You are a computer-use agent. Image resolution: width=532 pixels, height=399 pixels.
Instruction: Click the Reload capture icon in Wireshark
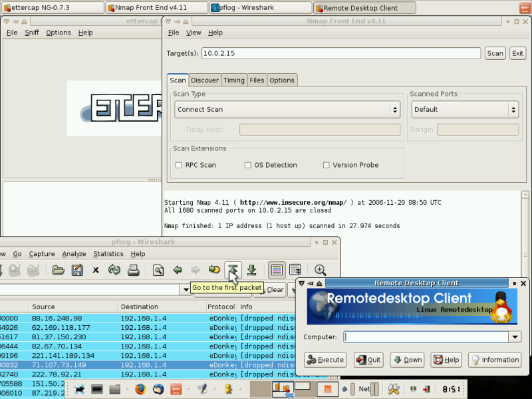[114, 270]
